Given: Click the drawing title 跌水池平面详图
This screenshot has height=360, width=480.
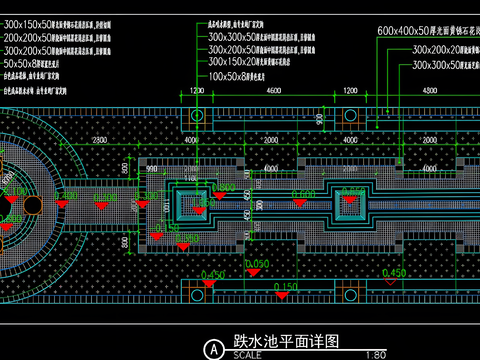Looking at the screenshot, I should 286,341.
